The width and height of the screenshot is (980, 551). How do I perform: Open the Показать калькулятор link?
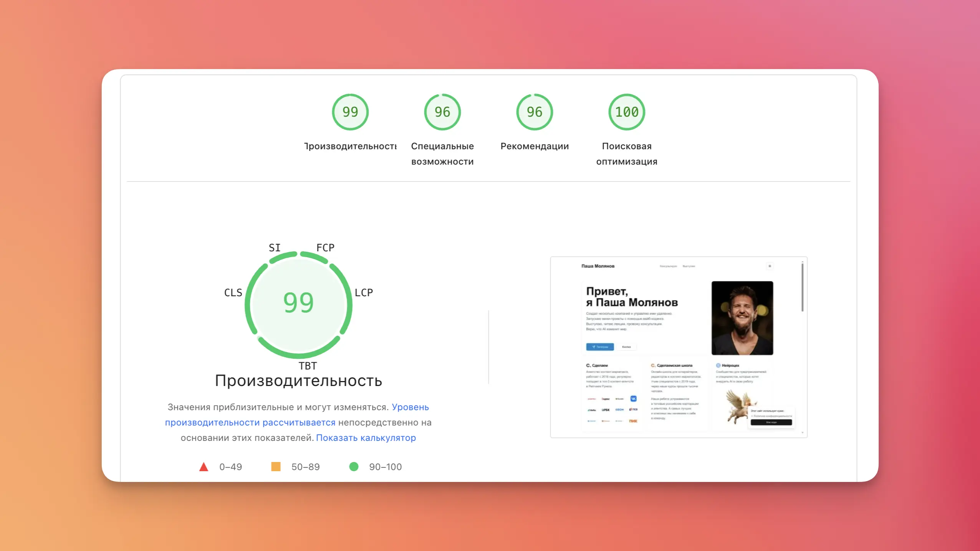(366, 438)
